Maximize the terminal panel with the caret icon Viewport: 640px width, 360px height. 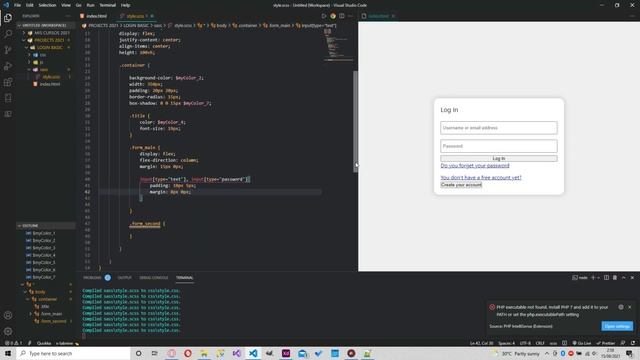(x=624, y=278)
